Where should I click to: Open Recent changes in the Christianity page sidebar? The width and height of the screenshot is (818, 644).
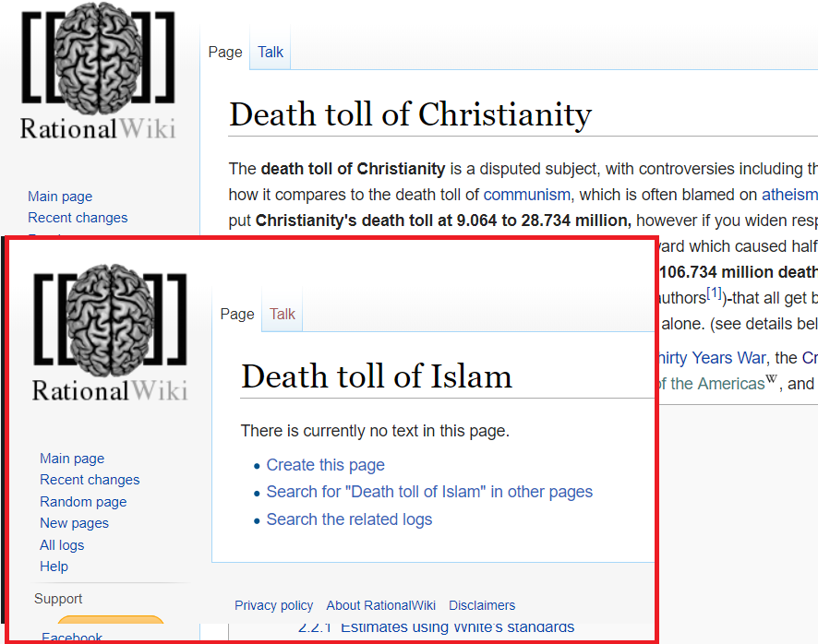click(x=78, y=218)
